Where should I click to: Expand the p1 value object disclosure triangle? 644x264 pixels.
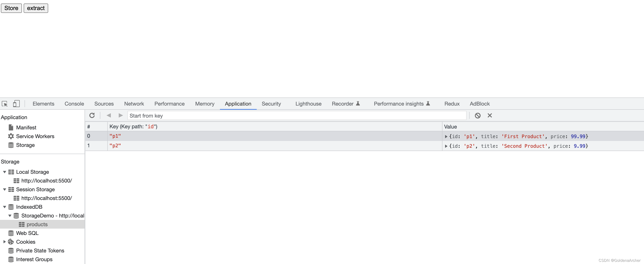(x=446, y=137)
